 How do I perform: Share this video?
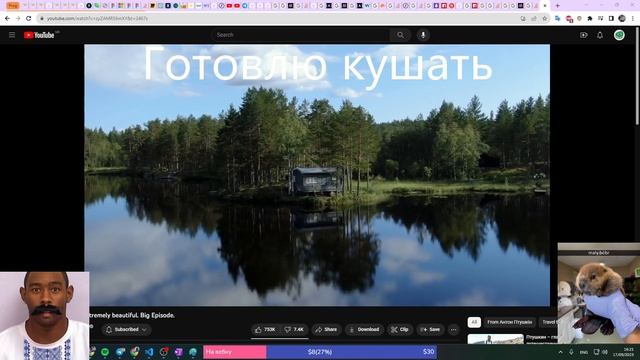pos(326,329)
